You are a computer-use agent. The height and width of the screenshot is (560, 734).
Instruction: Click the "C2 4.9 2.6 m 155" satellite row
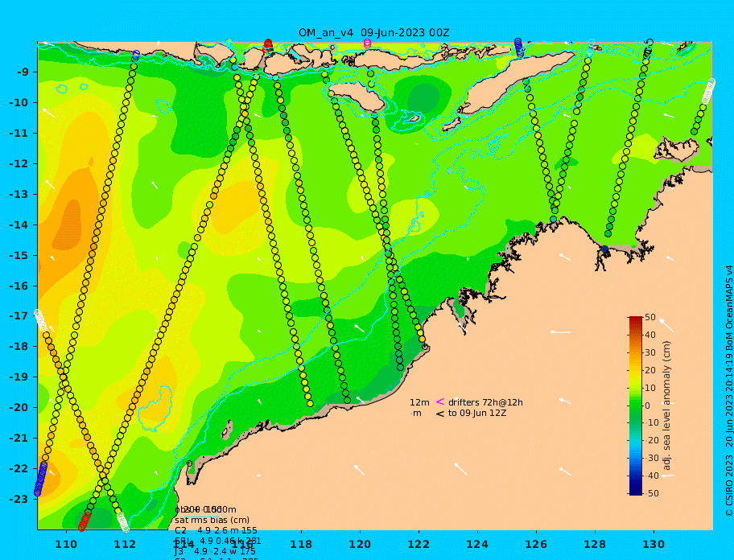coord(216,530)
